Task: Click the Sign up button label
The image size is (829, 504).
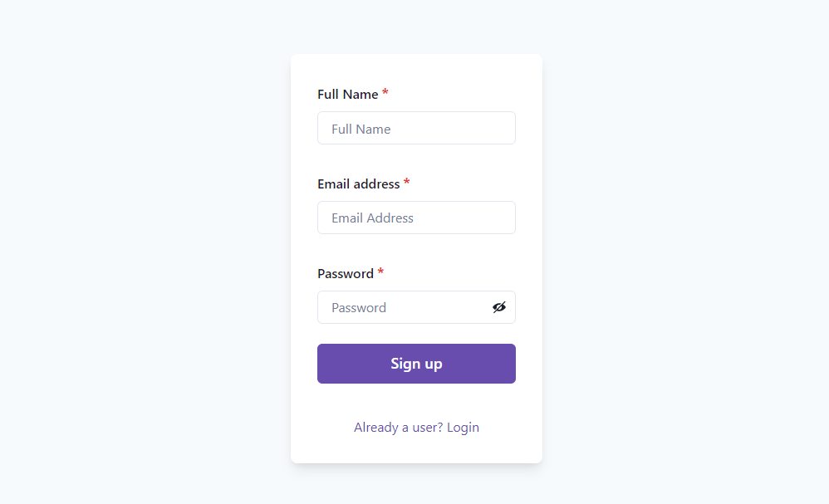Action: pyautogui.click(x=416, y=363)
